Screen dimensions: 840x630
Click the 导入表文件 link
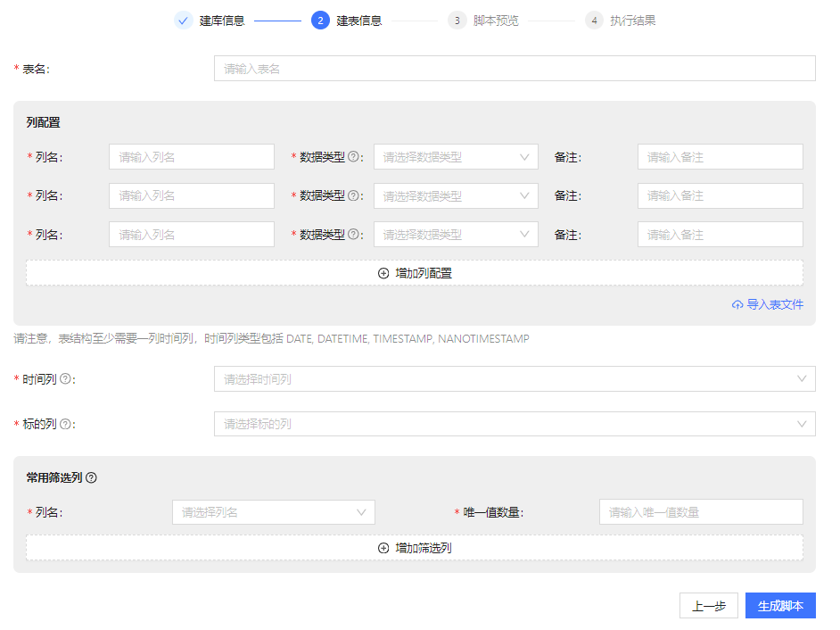coord(768,304)
